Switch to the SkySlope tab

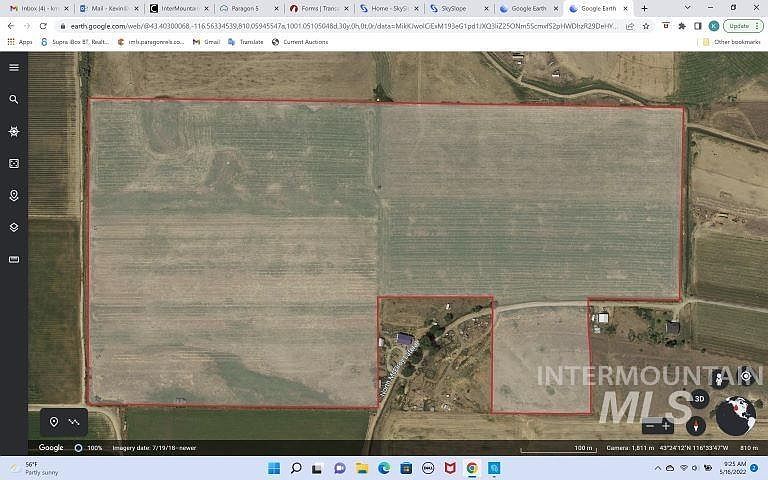459,8
